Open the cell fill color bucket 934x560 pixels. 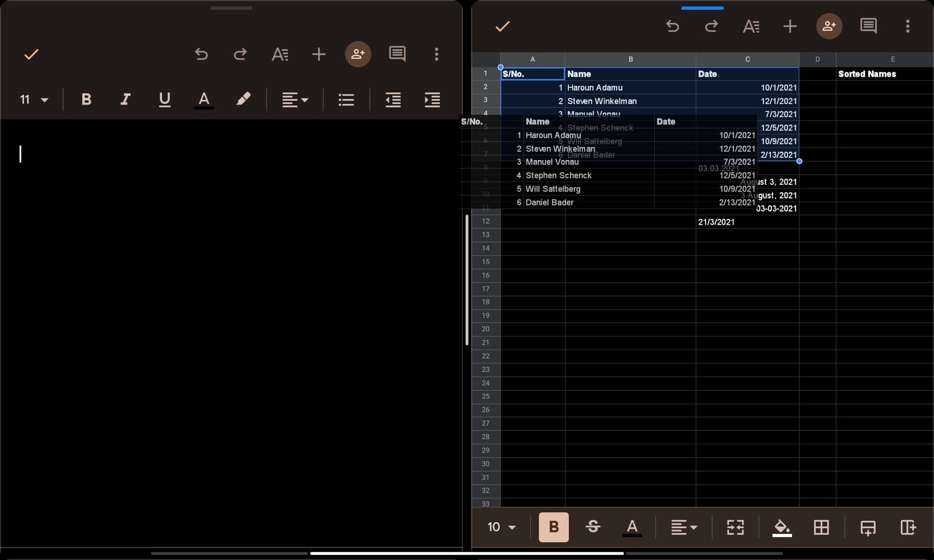(782, 527)
